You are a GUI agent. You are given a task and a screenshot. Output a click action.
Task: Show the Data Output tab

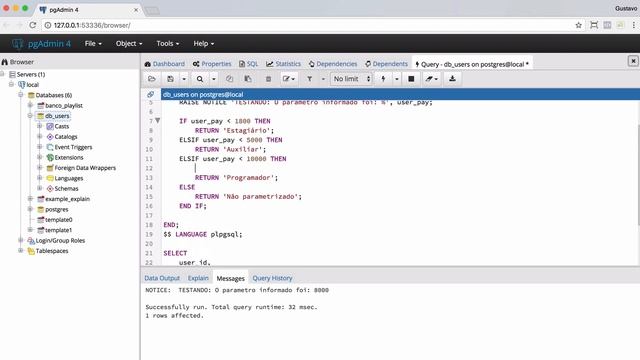pyautogui.click(x=162, y=278)
